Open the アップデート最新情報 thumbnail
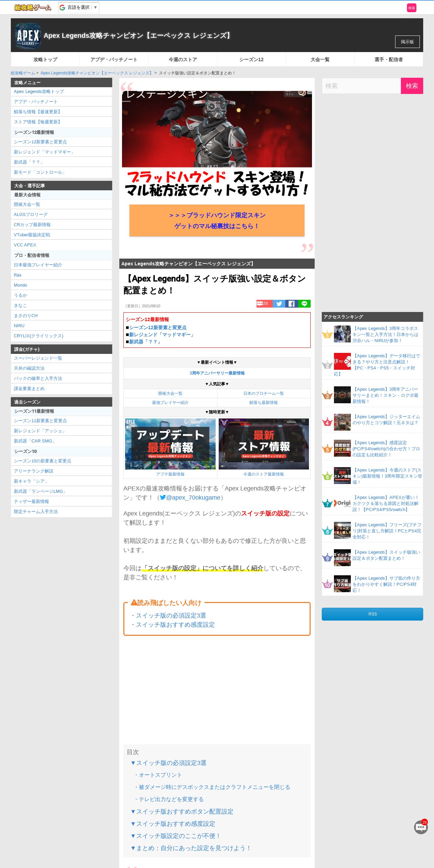Image resolution: width=434 pixels, height=868 pixels. coord(170,444)
